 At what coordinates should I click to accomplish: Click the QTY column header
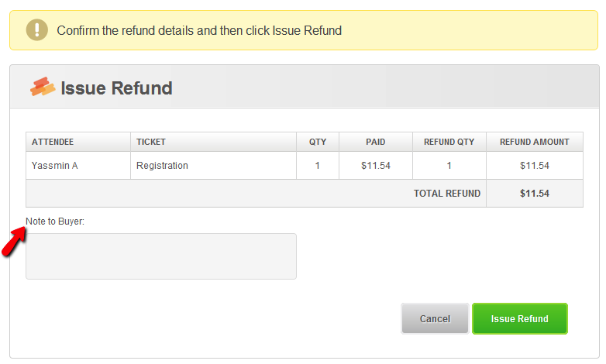318,142
